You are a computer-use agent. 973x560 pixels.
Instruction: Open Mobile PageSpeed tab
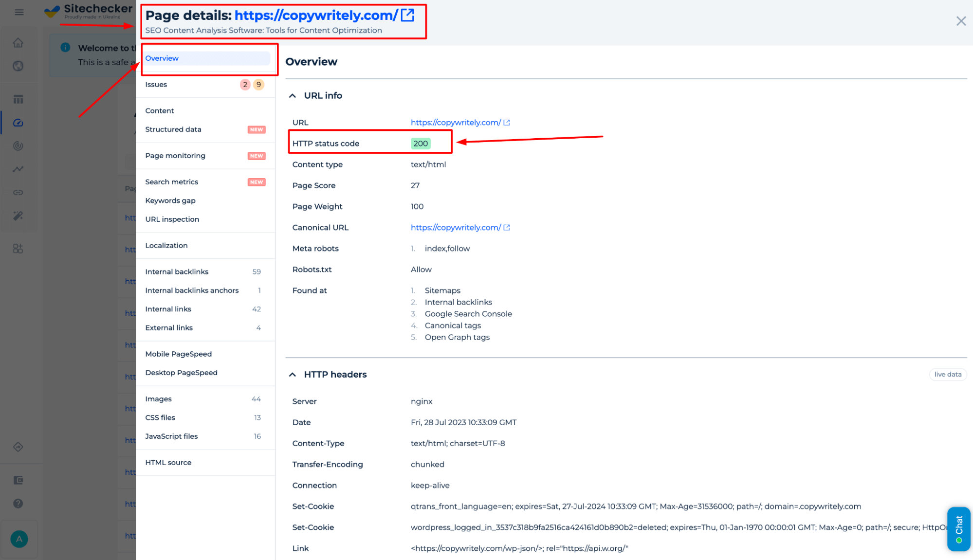[206, 354]
